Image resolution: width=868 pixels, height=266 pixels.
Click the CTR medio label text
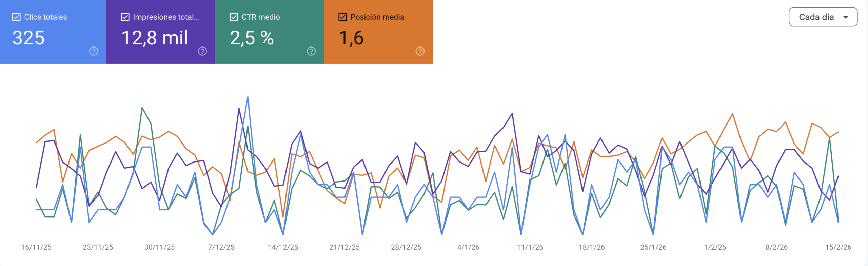click(x=260, y=17)
